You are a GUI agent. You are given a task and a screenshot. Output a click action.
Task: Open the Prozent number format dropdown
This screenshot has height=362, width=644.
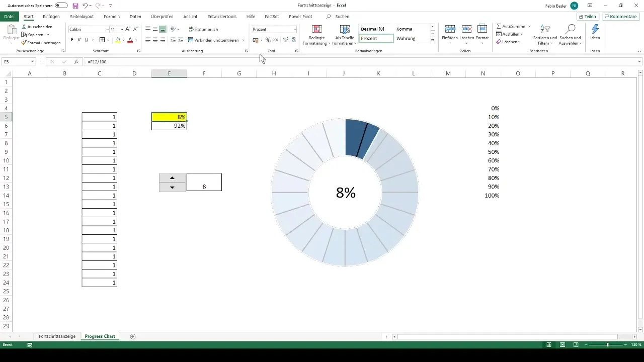click(294, 30)
